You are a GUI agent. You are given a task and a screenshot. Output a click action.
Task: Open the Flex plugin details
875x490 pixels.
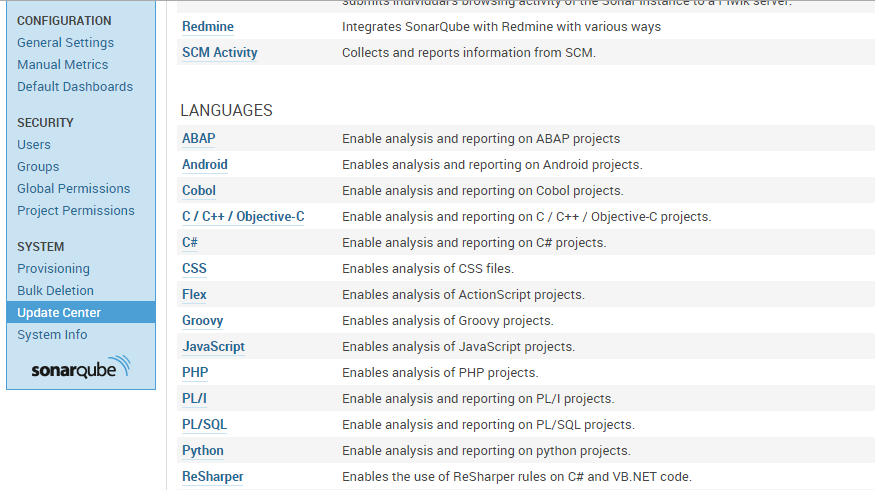194,295
